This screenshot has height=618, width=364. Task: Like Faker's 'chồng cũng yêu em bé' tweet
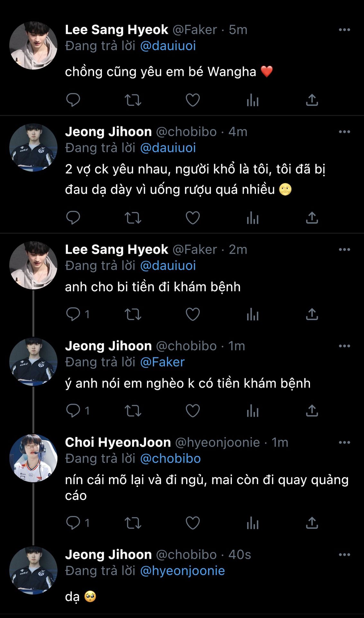pos(193,100)
